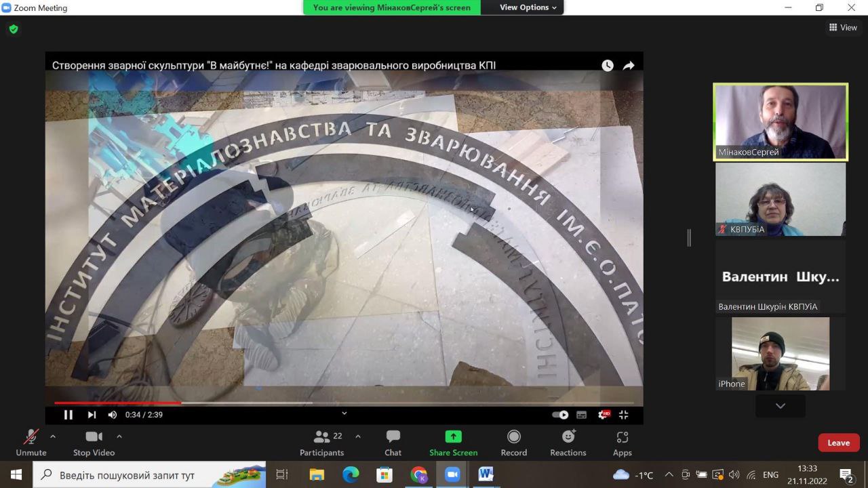The width and height of the screenshot is (868, 488).
Task: Open Microsoft Edge from the taskbar
Action: tap(351, 475)
